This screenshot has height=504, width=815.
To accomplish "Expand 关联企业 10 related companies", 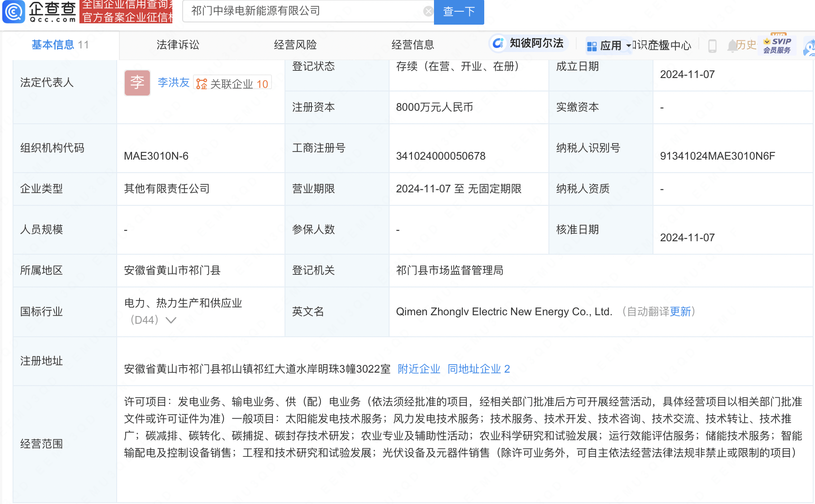I will tap(233, 83).
